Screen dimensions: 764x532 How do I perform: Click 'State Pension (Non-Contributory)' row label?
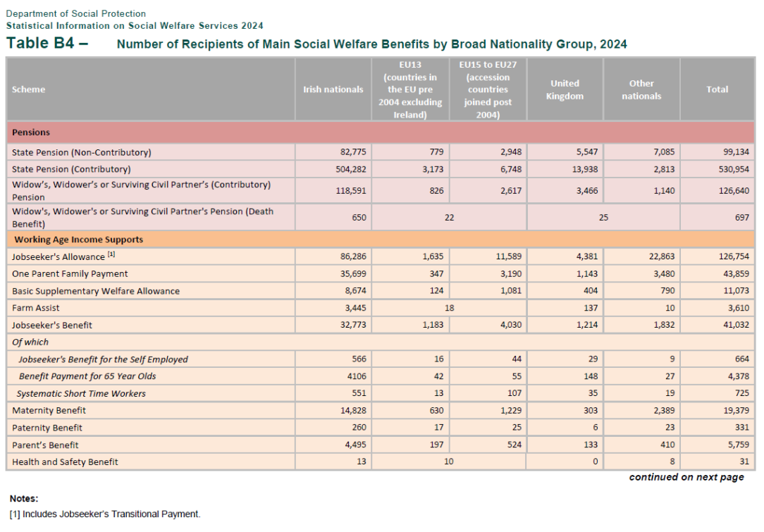click(x=81, y=152)
